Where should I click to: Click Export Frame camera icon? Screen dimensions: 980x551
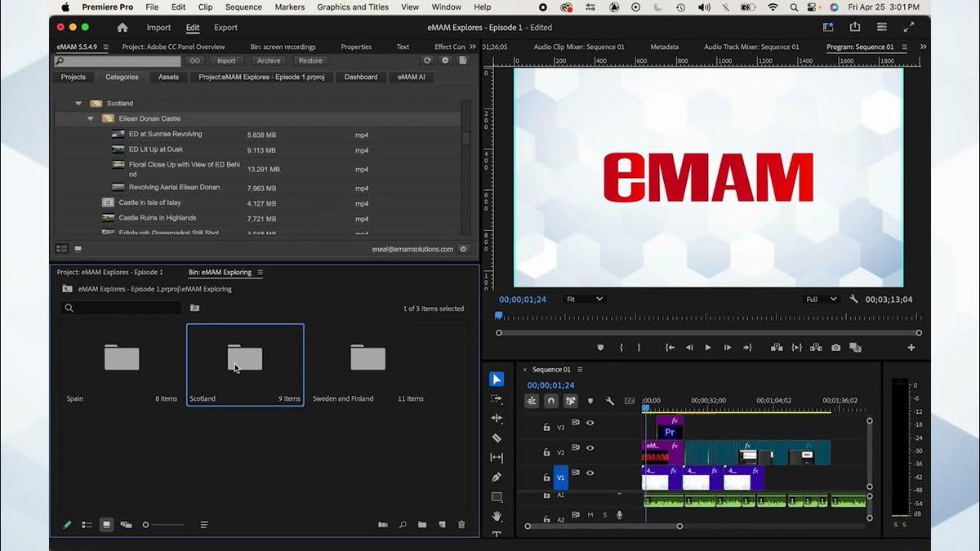(x=835, y=347)
